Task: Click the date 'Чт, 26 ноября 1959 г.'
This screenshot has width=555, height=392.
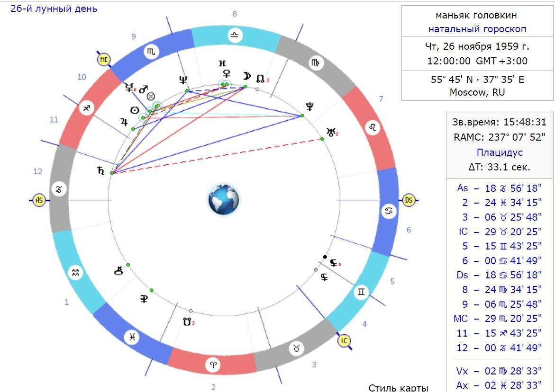Action: (477, 46)
